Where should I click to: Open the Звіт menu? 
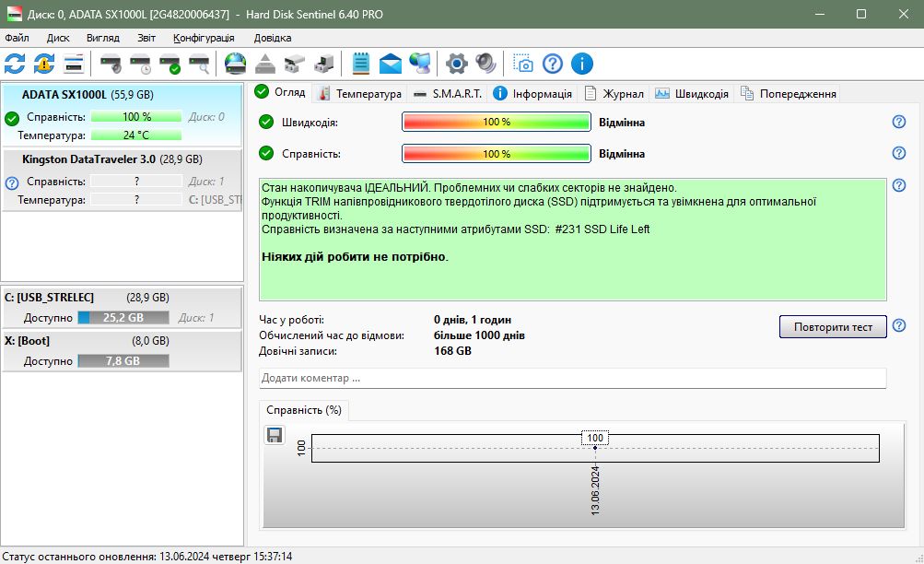coord(146,38)
